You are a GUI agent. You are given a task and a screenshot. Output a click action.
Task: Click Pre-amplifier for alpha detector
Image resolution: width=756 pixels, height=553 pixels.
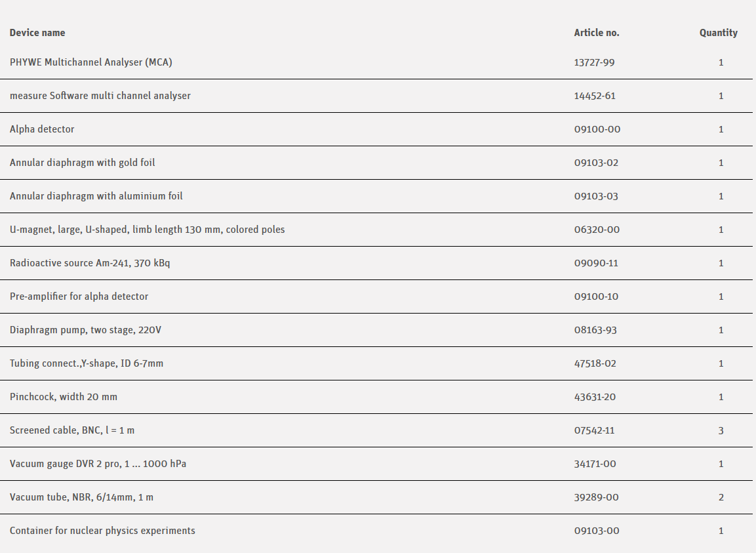[79, 297]
